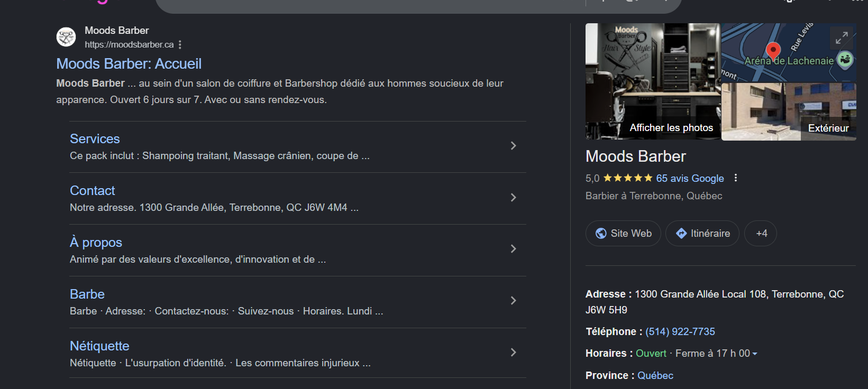This screenshot has width=868, height=389.
Task: Open the three-dot menu beside moodsbarber.ca URL
Action: point(180,44)
